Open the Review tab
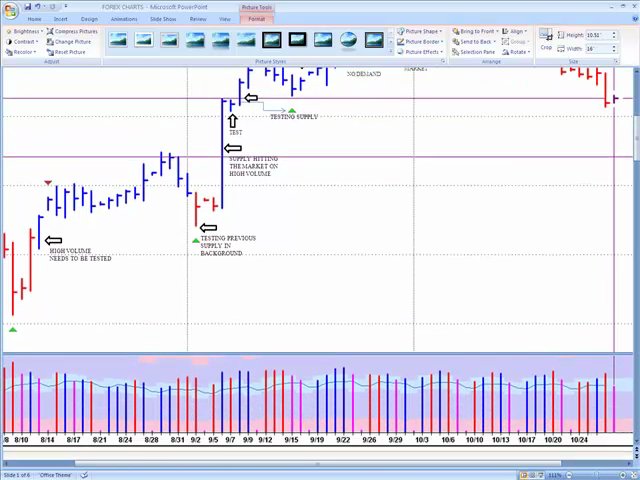The height and width of the screenshot is (480, 640). [198, 19]
